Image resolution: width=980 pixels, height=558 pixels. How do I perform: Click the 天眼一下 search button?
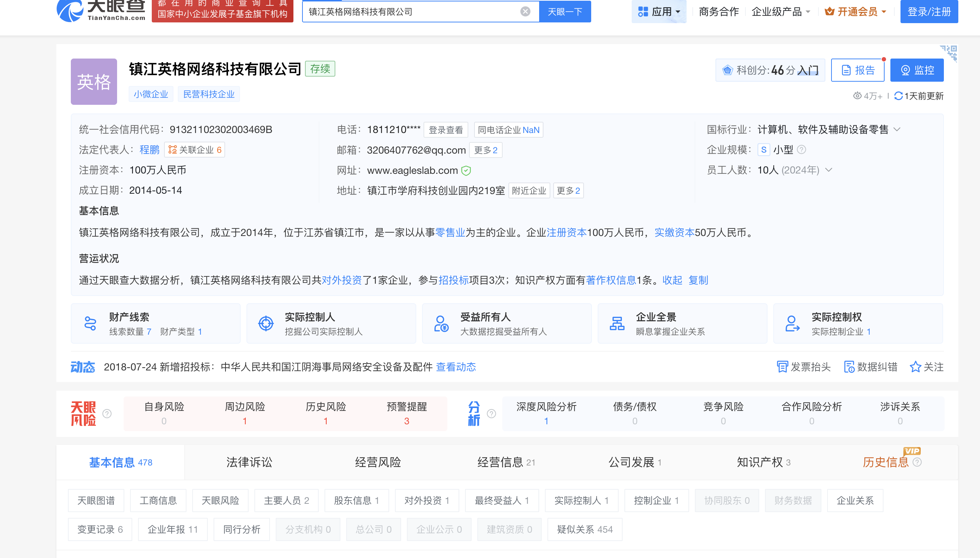pyautogui.click(x=565, y=12)
